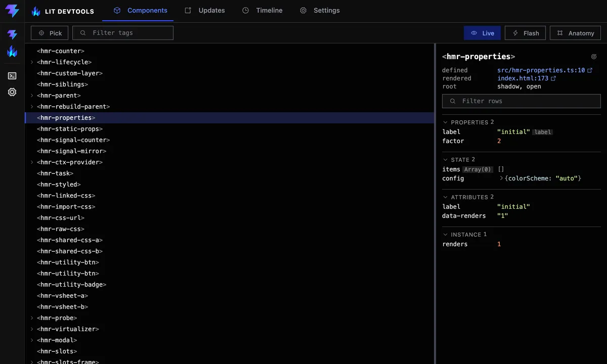
Task: Select the hmr-vsheet-b row
Action: (230, 307)
